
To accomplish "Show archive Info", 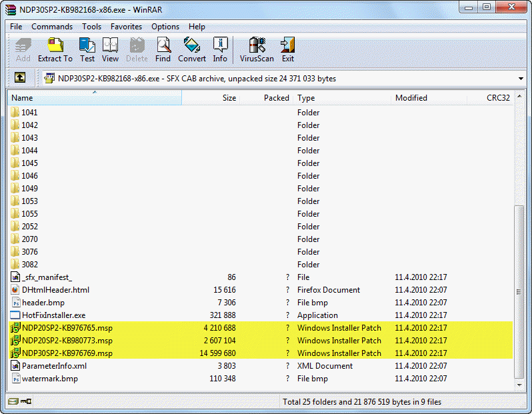I will pyautogui.click(x=220, y=49).
